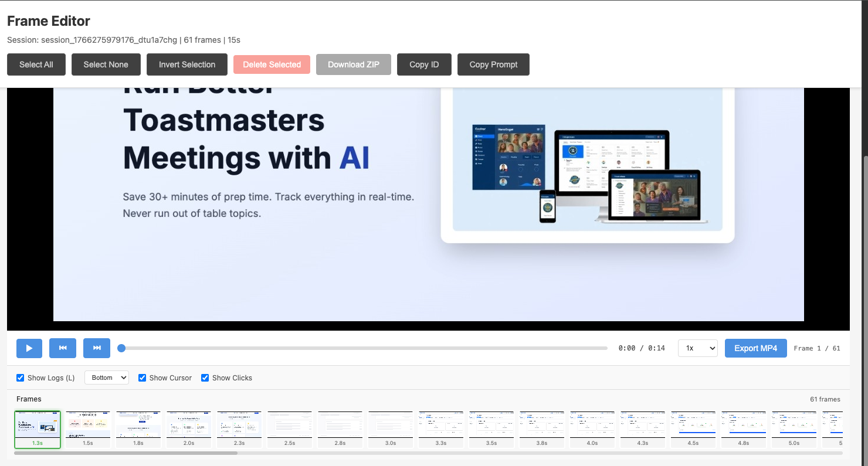Image resolution: width=868 pixels, height=466 pixels.
Task: Click the frames strip horizontal scrollbar
Action: [x=126, y=453]
